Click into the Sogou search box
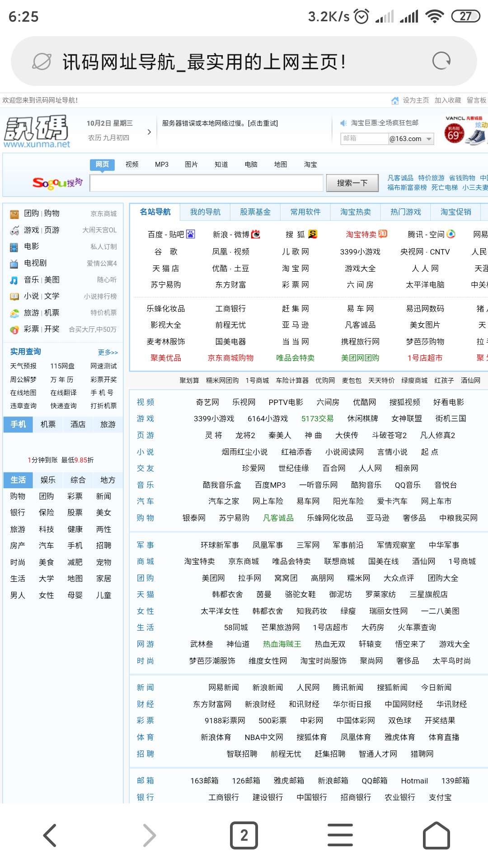The image size is (488, 868). 206,183
